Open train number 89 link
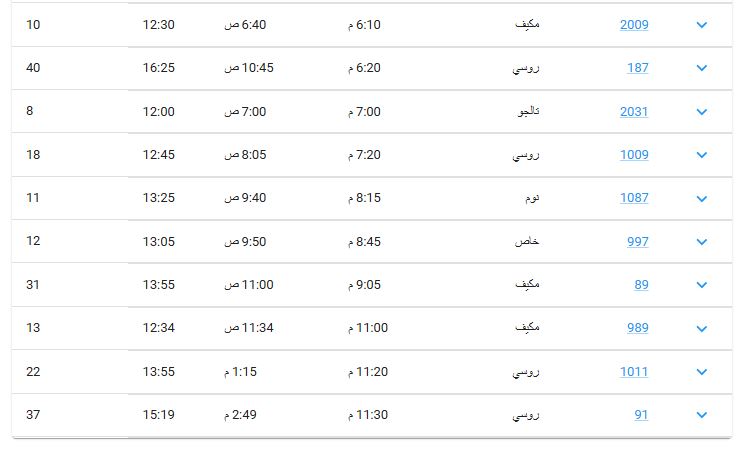 coord(641,285)
